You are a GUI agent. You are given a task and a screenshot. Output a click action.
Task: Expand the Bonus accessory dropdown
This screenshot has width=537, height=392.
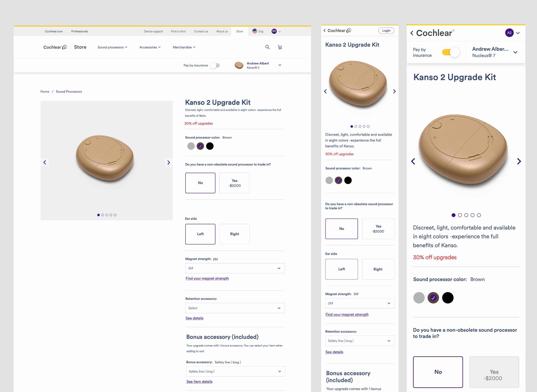click(x=234, y=372)
